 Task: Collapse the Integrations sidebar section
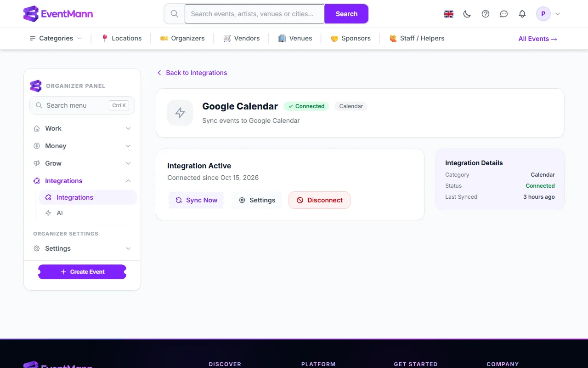(82, 181)
